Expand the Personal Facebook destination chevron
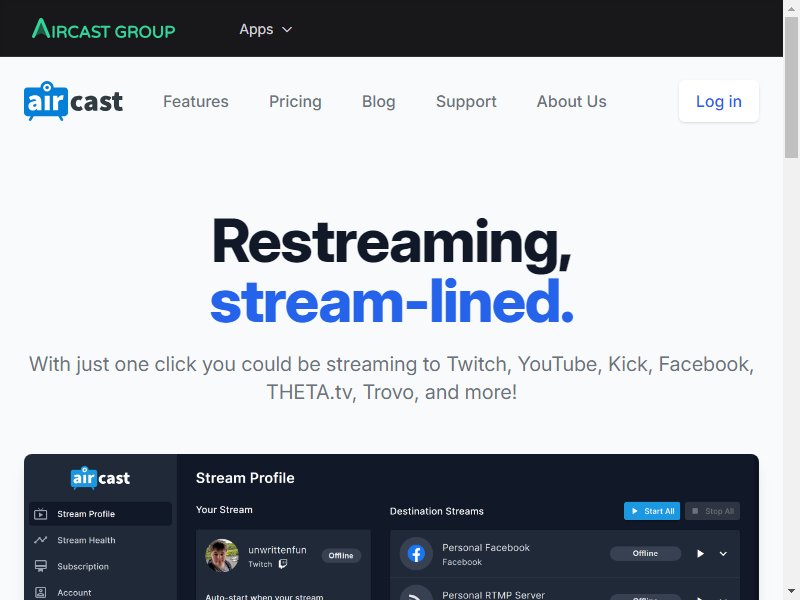Screen dimensions: 800x600 (723, 554)
